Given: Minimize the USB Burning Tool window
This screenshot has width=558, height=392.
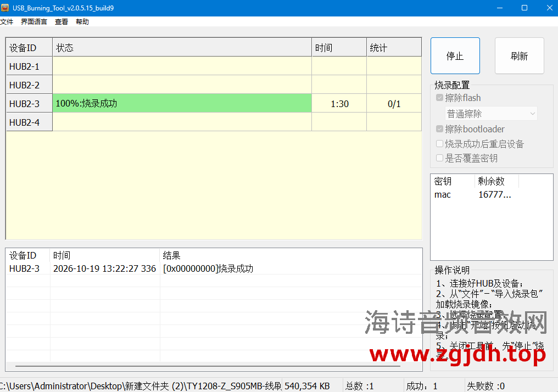Looking at the screenshot, I should pos(500,8).
